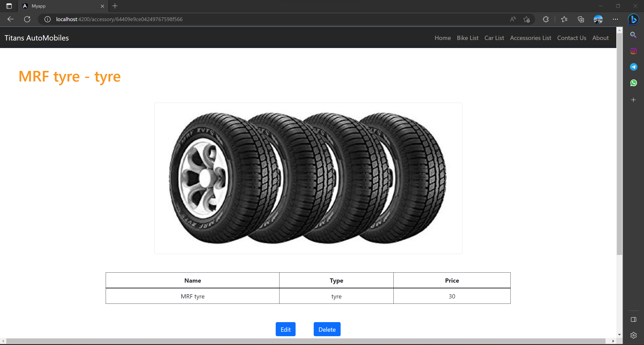Toggle the Edge sidebar visibility button
Image resolution: width=644 pixels, height=345 pixels.
[633, 320]
